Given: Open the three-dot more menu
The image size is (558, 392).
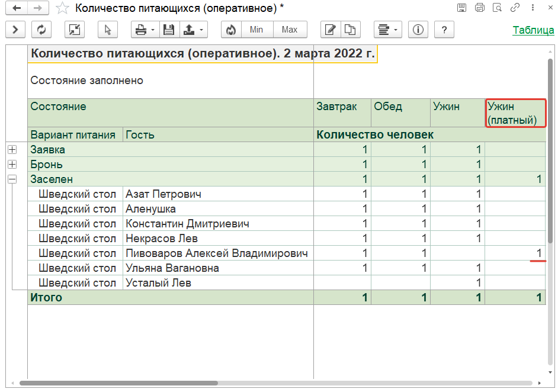Looking at the screenshot, I should coord(533,8).
